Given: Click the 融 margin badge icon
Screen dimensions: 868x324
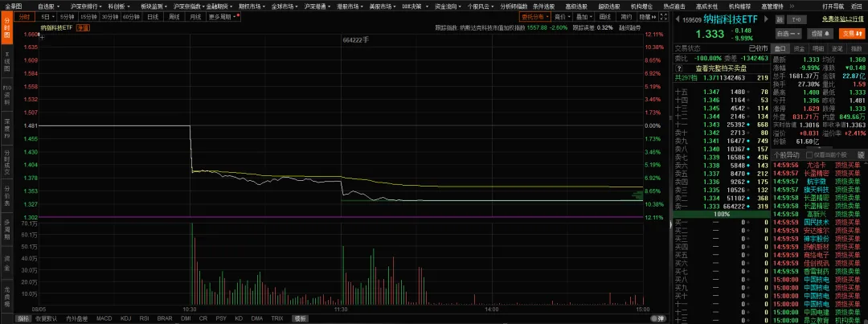Looking at the screenshot, I should (x=780, y=20).
